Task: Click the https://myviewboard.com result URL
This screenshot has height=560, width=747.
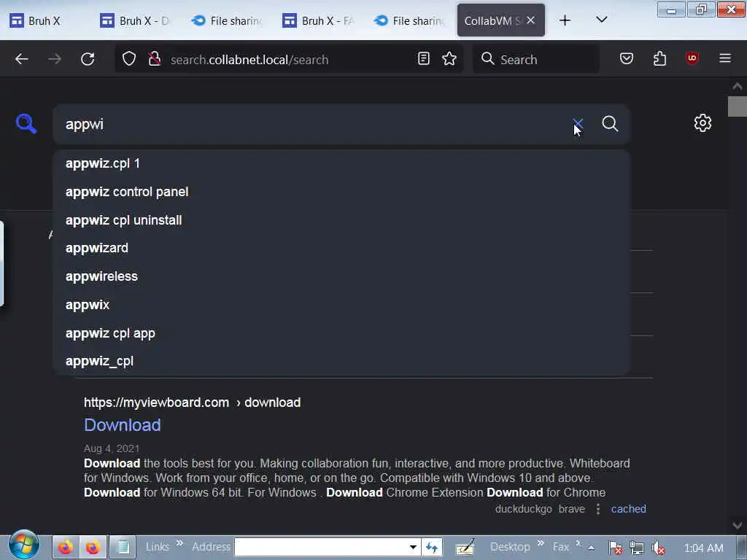Action: (192, 402)
